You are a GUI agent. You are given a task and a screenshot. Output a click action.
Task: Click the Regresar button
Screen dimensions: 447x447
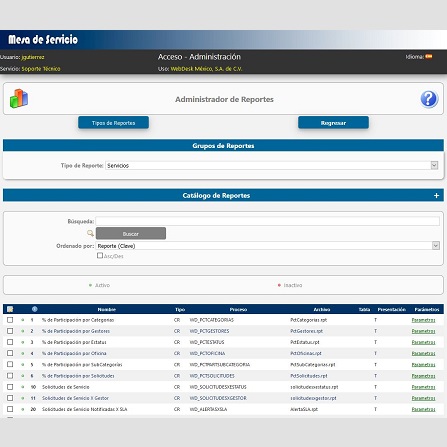point(333,123)
